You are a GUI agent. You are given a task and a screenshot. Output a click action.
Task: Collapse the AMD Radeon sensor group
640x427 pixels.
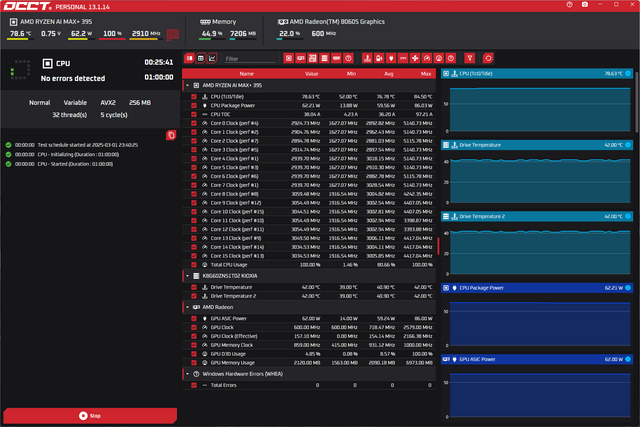pos(187,307)
